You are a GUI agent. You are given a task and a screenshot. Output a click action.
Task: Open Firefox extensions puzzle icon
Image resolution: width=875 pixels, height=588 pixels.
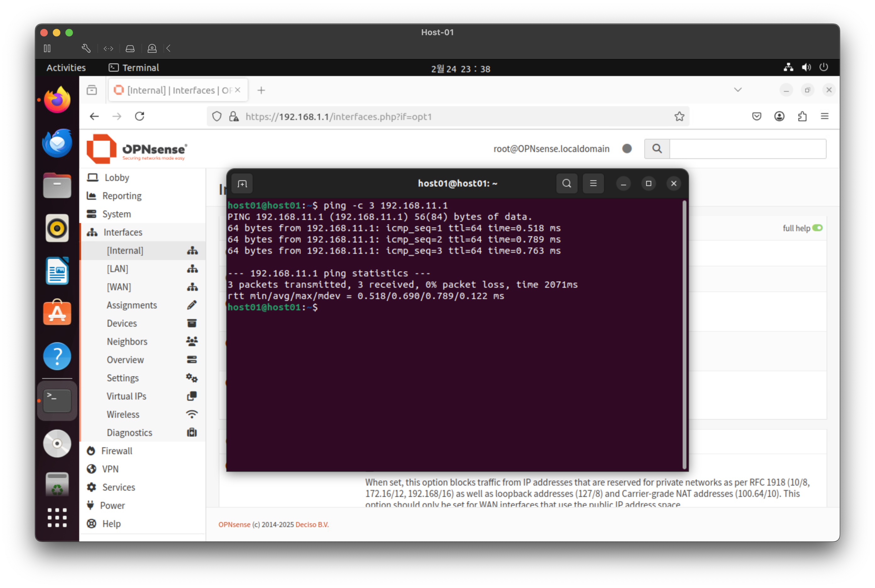(x=802, y=116)
